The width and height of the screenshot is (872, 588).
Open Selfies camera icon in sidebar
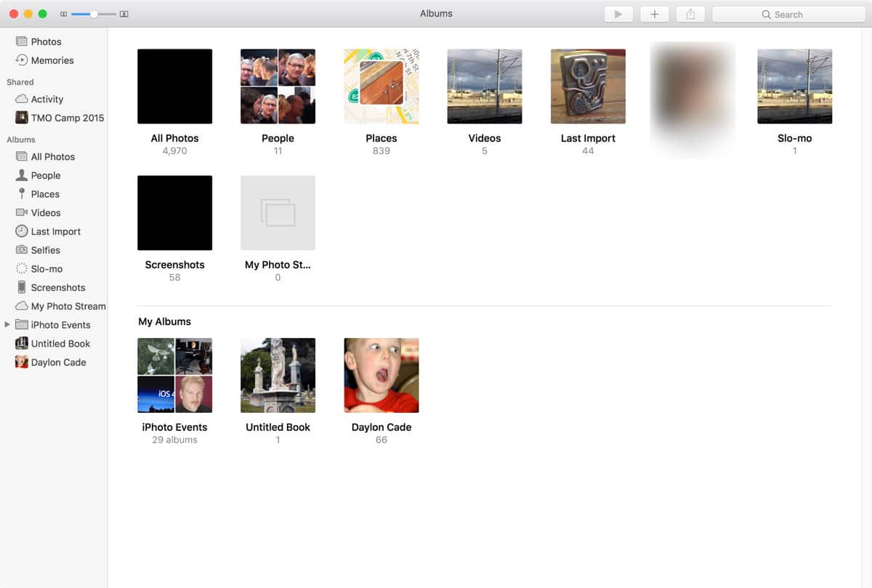click(x=22, y=250)
